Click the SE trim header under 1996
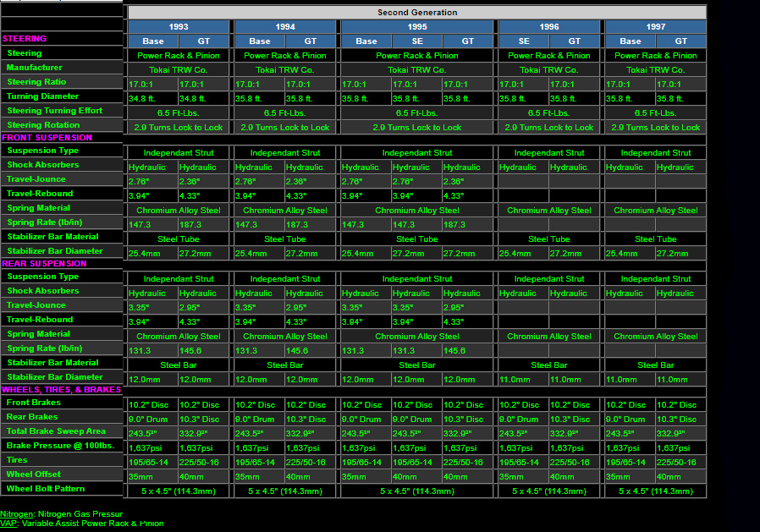760x532 pixels. [524, 41]
